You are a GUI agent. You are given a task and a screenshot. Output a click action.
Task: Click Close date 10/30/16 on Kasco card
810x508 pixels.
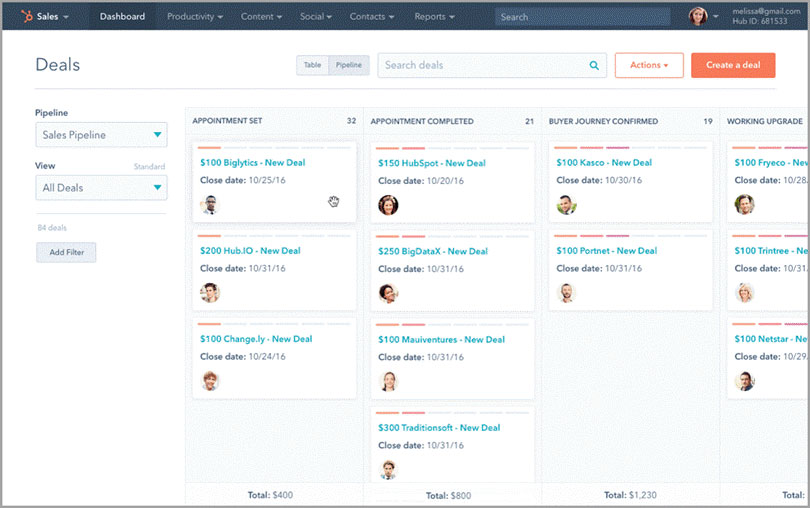tap(599, 180)
